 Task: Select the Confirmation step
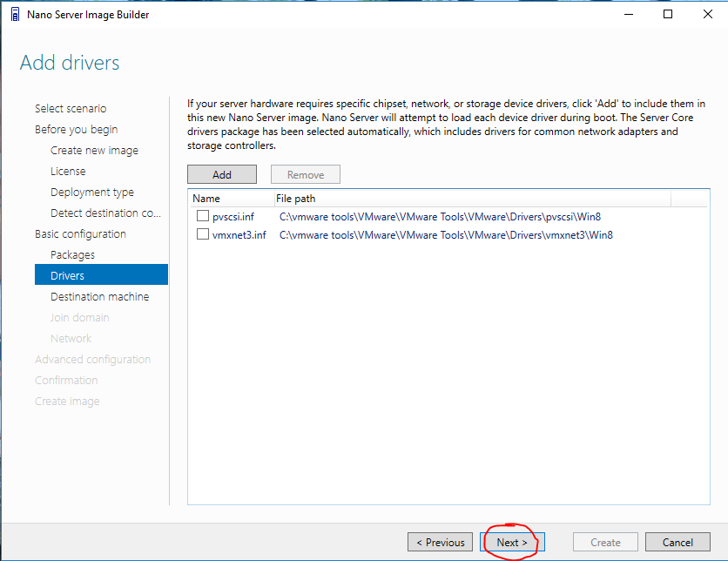pos(66,381)
